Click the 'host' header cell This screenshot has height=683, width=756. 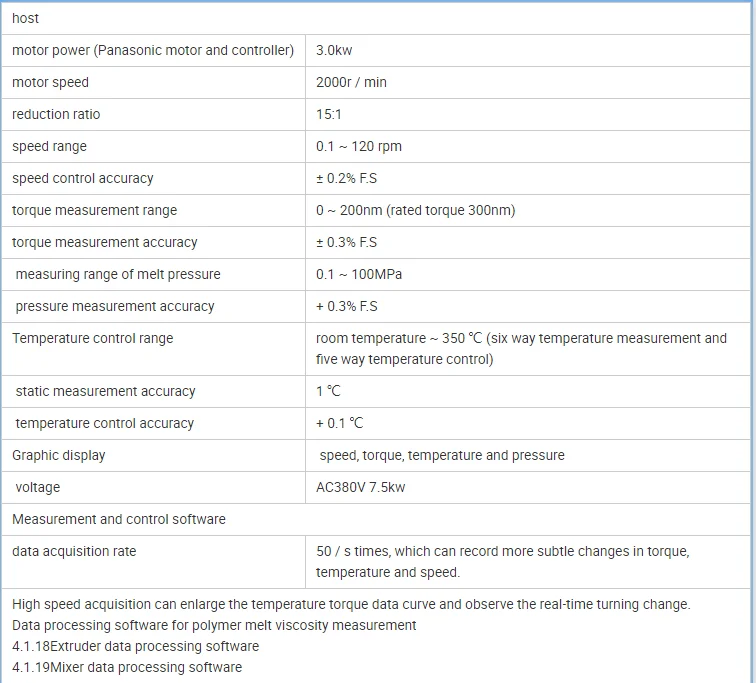pyautogui.click(x=26, y=18)
